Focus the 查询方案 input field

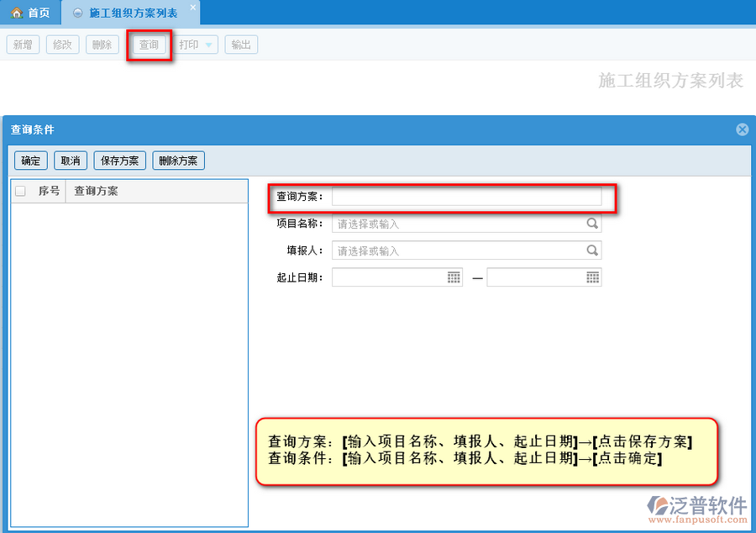coord(467,197)
